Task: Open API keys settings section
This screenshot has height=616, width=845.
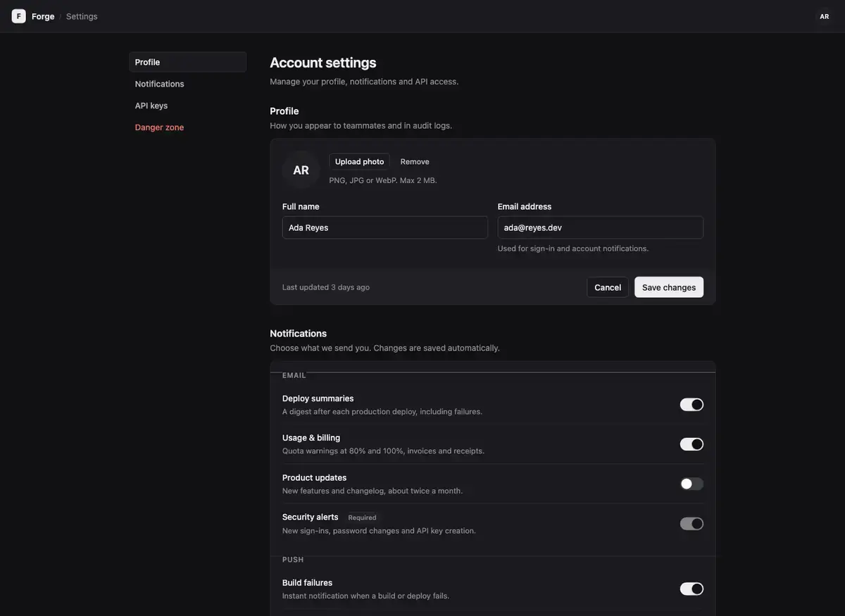Action: pyautogui.click(x=187, y=106)
